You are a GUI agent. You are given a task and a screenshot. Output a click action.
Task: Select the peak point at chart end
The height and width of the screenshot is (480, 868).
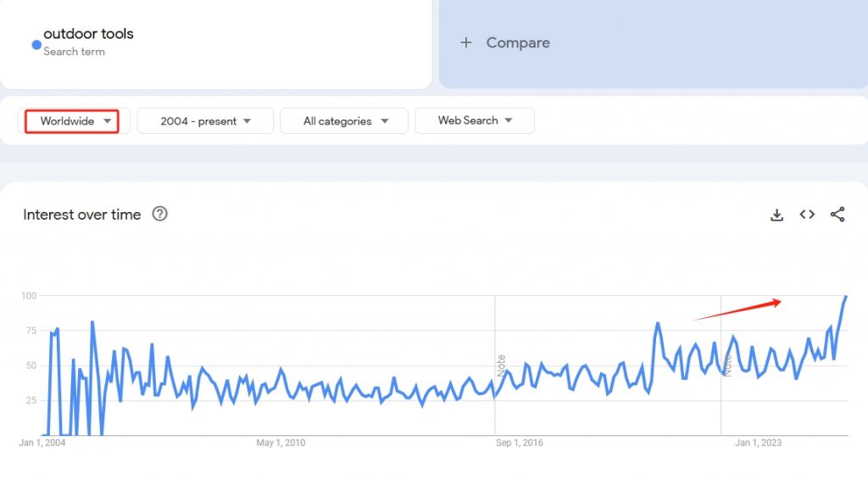pyautogui.click(x=846, y=297)
